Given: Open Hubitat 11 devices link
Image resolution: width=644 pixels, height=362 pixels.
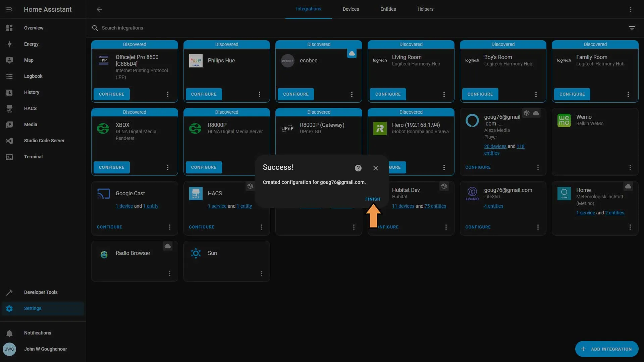Looking at the screenshot, I should point(403,206).
